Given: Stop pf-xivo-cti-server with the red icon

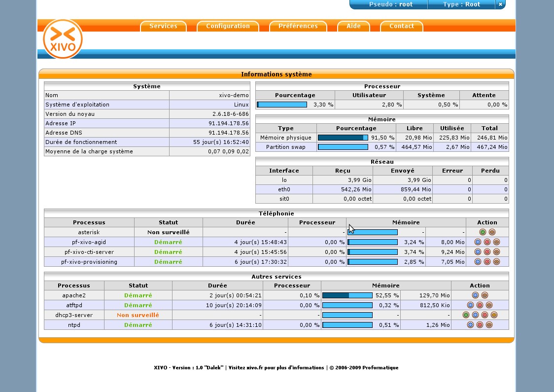Looking at the screenshot, I should [487, 252].
